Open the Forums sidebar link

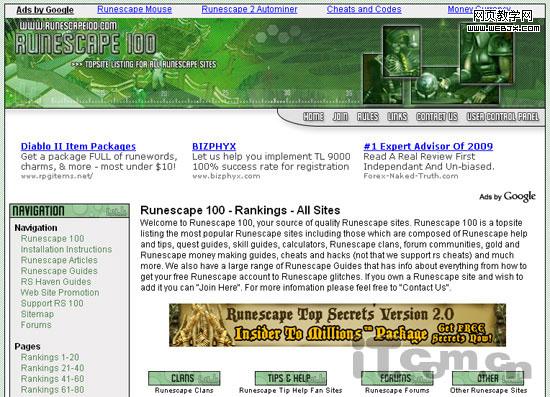(36, 325)
